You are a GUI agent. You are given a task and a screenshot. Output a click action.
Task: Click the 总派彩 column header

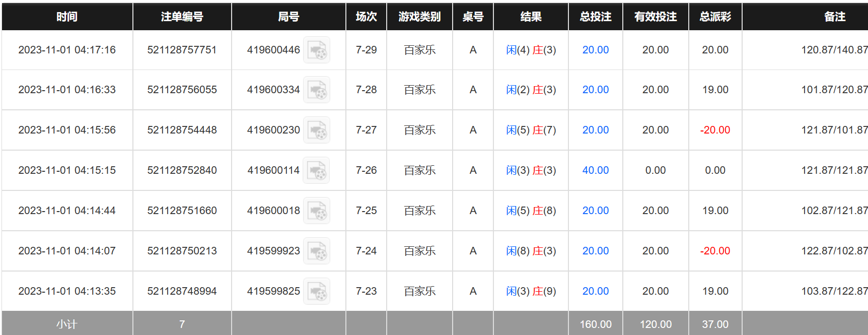click(x=715, y=17)
